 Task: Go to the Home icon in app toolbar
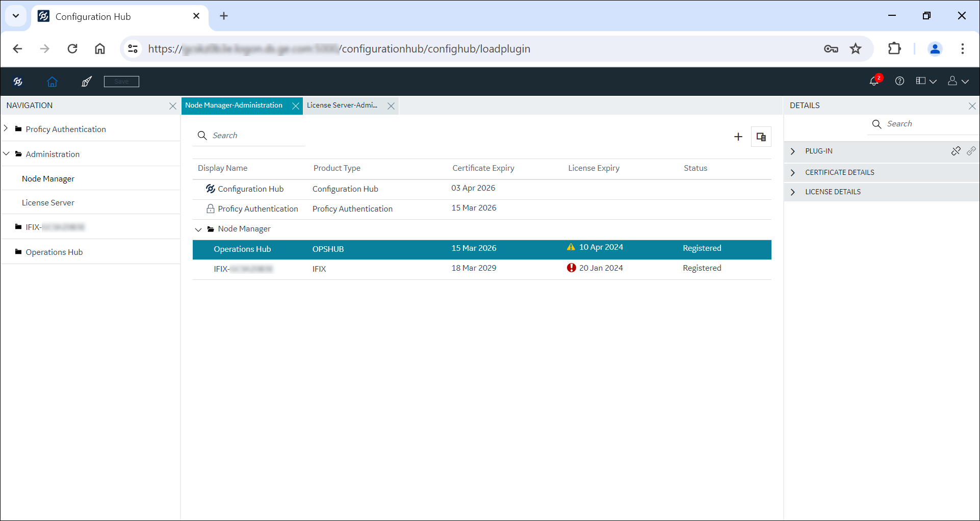click(x=52, y=82)
